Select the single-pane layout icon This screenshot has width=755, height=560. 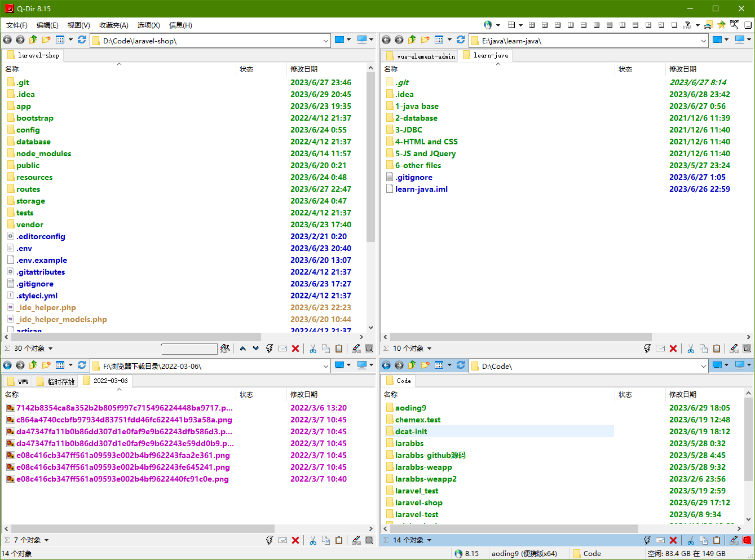coord(674,25)
